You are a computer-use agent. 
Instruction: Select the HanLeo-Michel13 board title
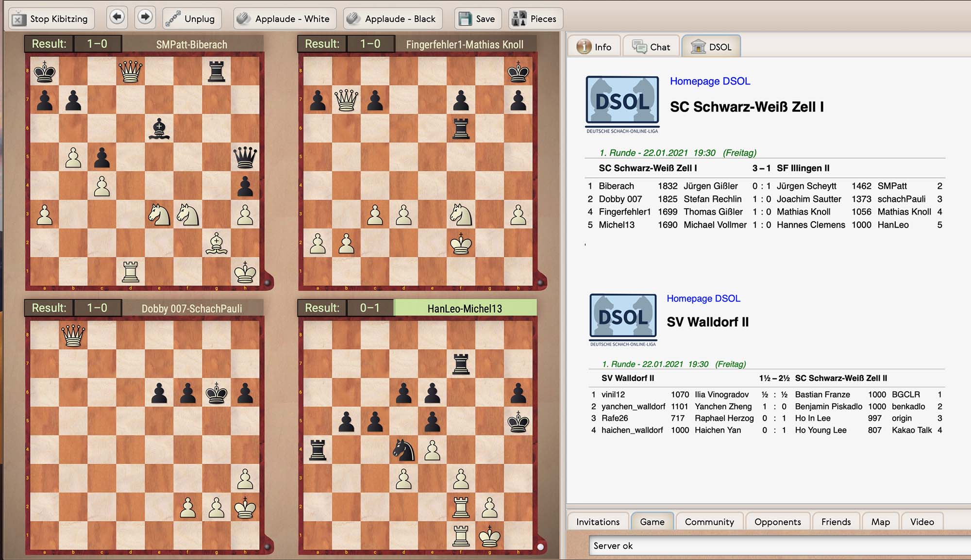coord(465,308)
